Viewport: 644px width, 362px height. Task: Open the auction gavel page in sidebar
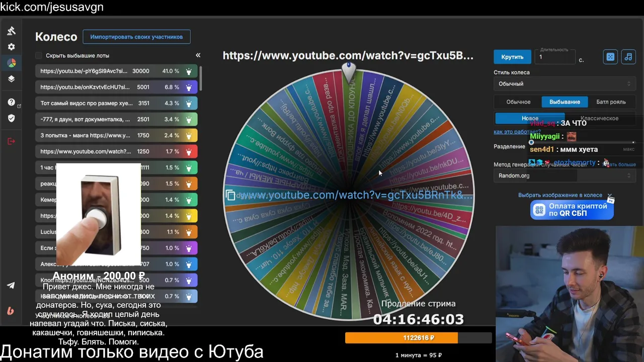pyautogui.click(x=11, y=31)
